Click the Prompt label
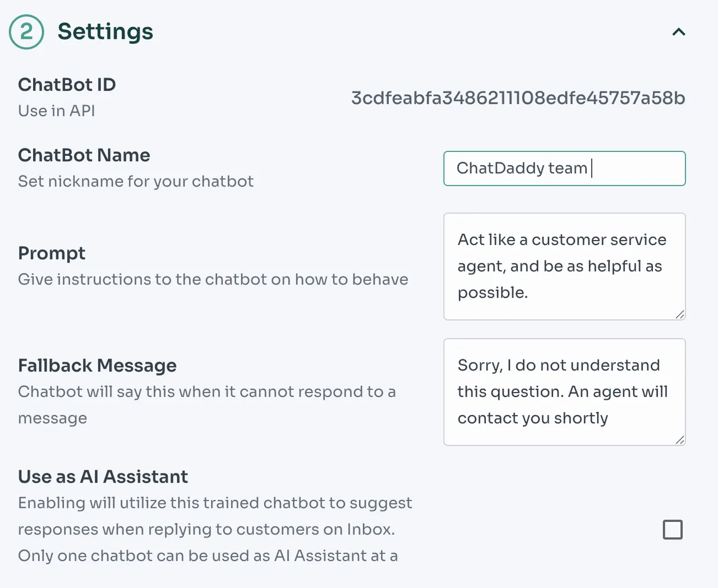718x588 pixels. 52,253
